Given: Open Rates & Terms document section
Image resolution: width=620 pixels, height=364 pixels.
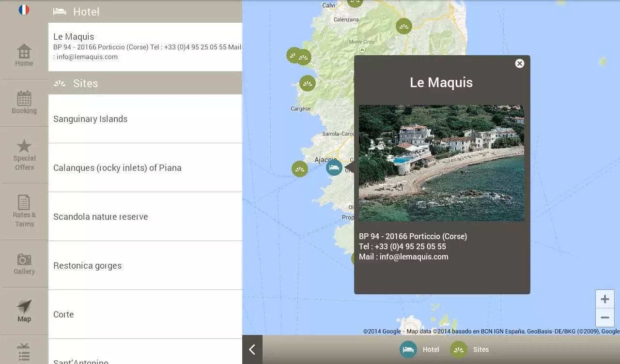Looking at the screenshot, I should pos(24,211).
